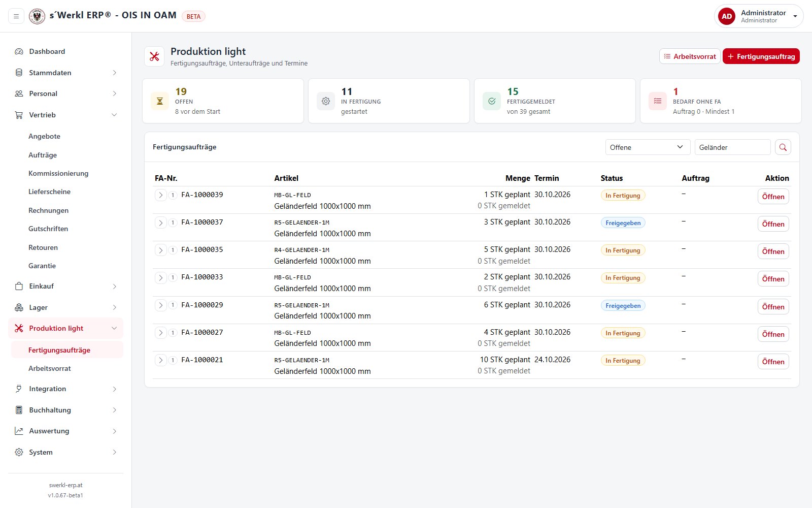Viewport: 812px width, 508px height.
Task: Click the Buchhaltung calculator icon
Action: pos(19,410)
